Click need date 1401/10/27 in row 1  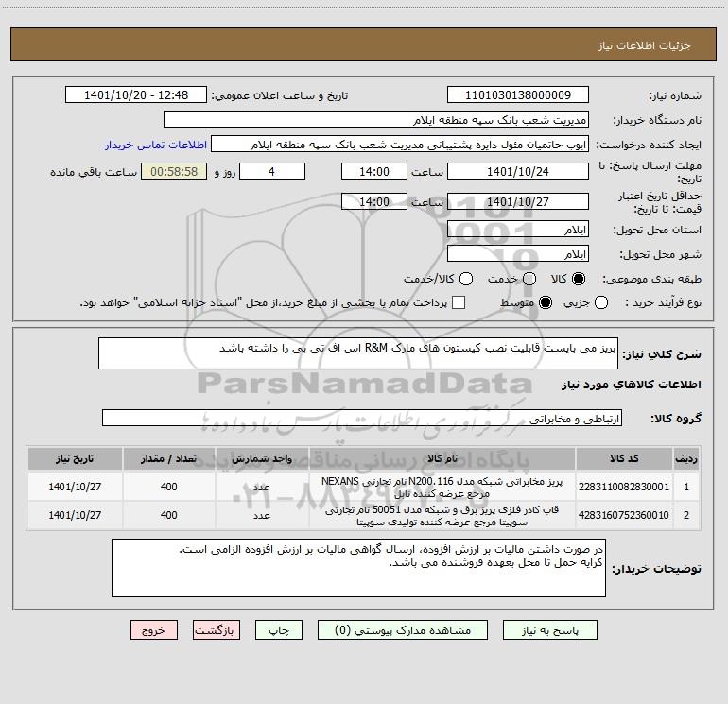[75, 487]
